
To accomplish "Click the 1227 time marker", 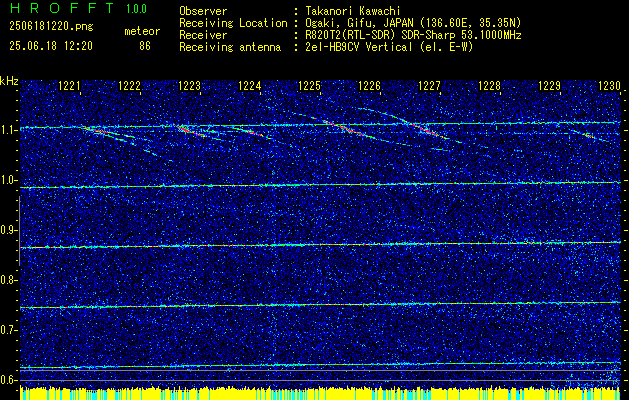I will pos(429,85).
